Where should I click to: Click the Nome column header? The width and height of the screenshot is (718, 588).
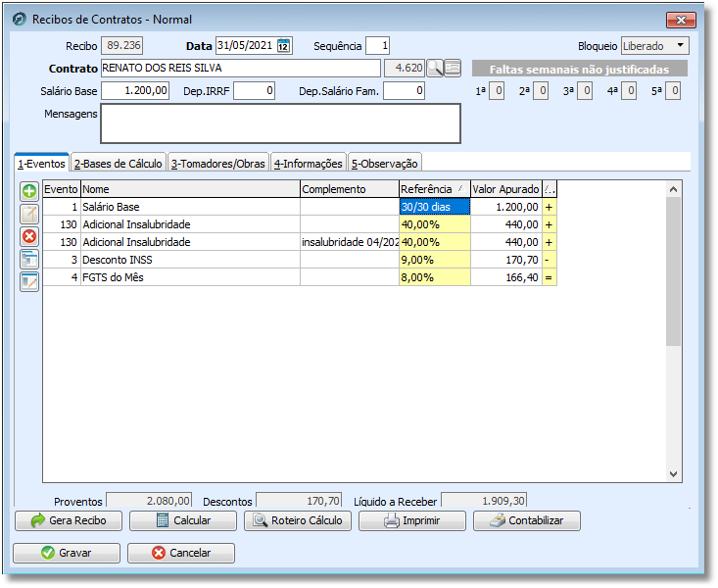pyautogui.click(x=190, y=189)
